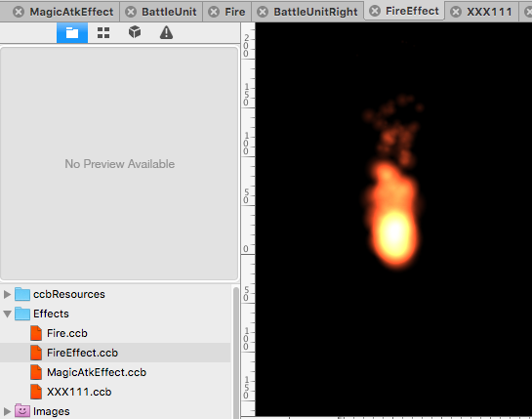This screenshot has height=419, width=532.
Task: Select the ccbResources folder row
Action: pyautogui.click(x=115, y=294)
